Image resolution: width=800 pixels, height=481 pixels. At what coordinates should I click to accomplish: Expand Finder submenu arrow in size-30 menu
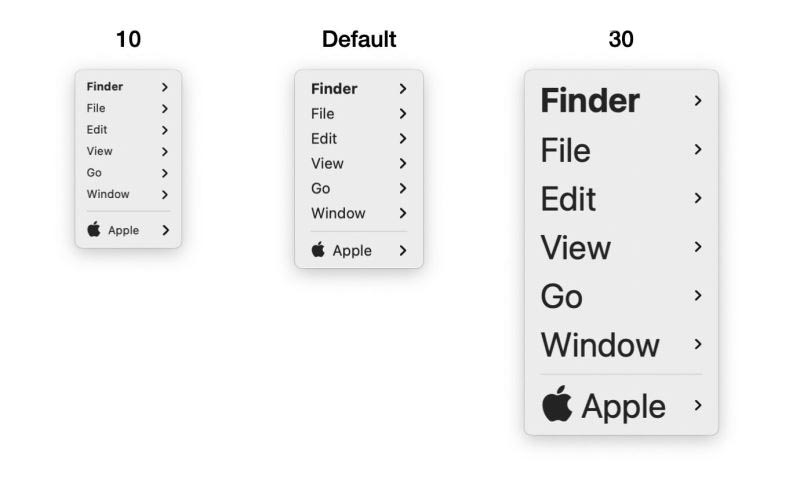pos(698,100)
